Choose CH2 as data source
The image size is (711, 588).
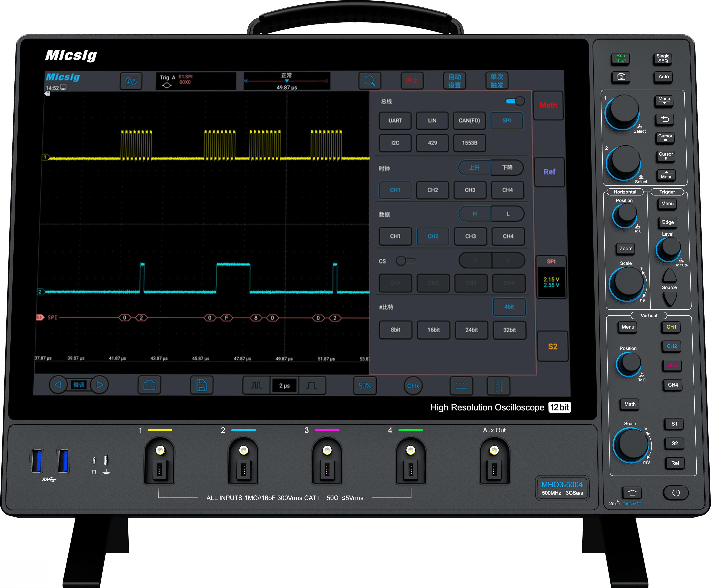tap(433, 236)
